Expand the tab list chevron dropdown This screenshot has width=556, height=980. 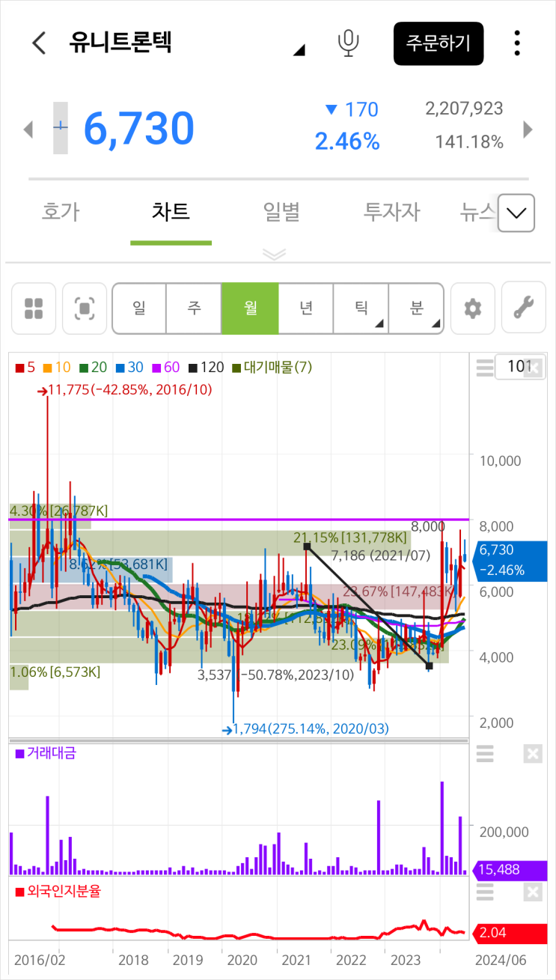516,213
